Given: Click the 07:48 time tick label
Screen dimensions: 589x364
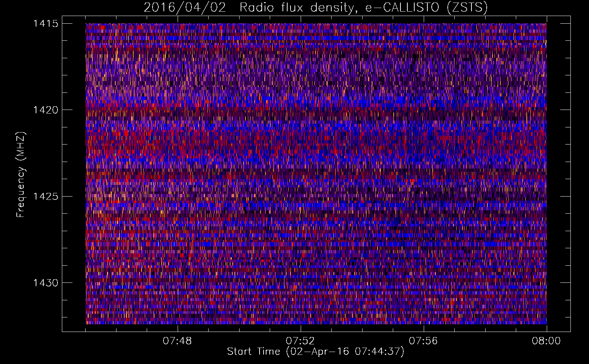Looking at the screenshot, I should pos(177,341).
